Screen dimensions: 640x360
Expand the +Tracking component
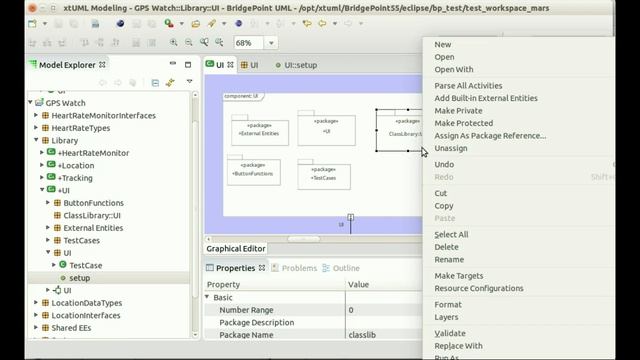[x=42, y=178]
